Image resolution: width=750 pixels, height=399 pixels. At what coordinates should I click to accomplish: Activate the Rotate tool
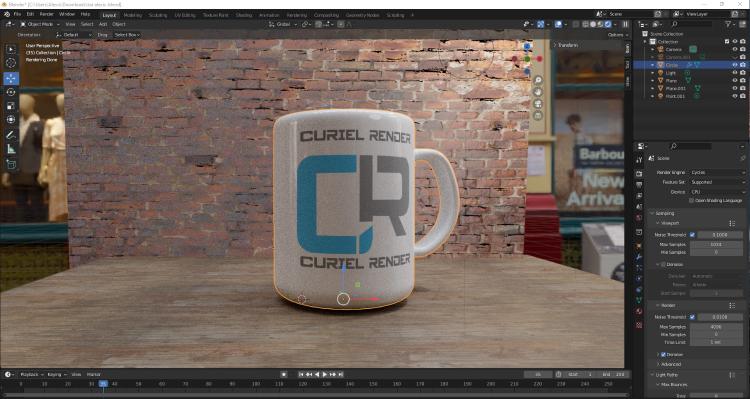[11, 92]
